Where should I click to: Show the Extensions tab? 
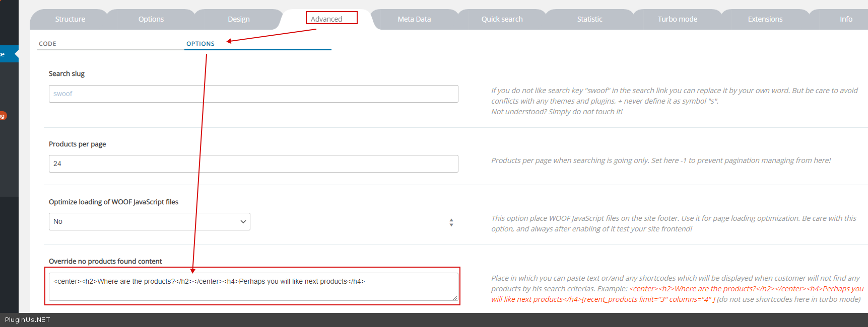tap(765, 19)
